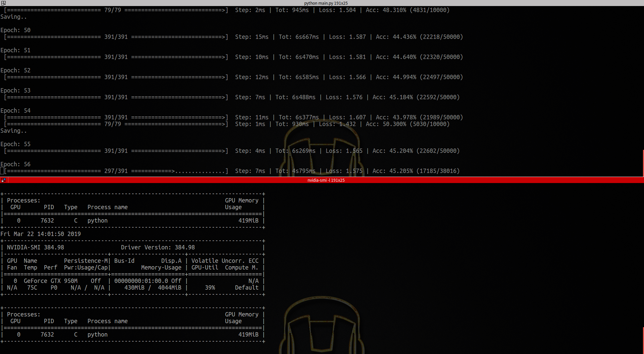Click 'Acc: 48.310% (4831/10000)' value
This screenshot has width=644, height=354.
(x=408, y=10)
